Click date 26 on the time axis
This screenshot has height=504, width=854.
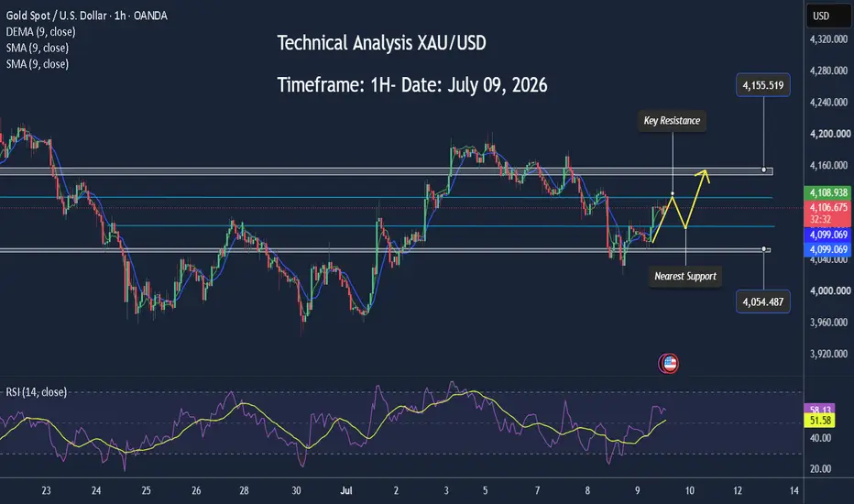click(x=196, y=491)
